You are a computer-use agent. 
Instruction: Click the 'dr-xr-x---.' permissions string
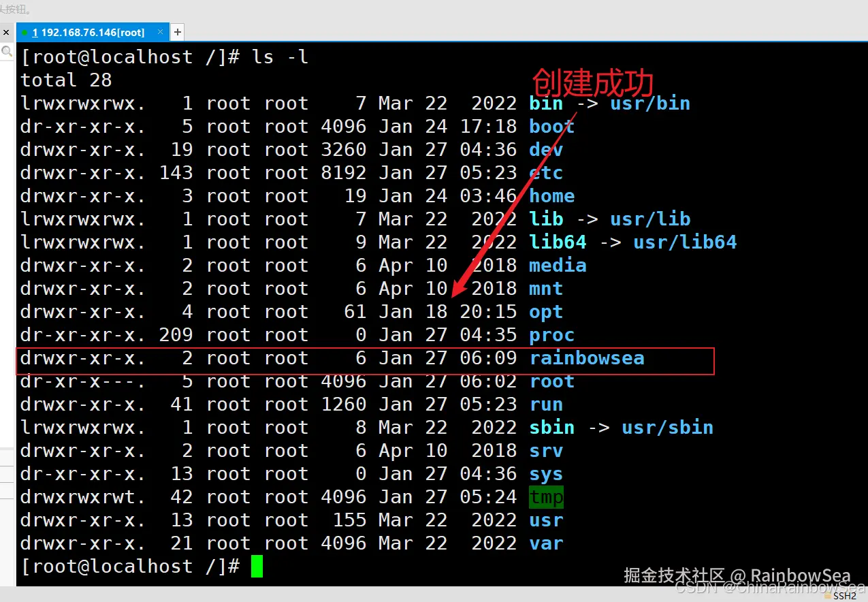[83, 381]
